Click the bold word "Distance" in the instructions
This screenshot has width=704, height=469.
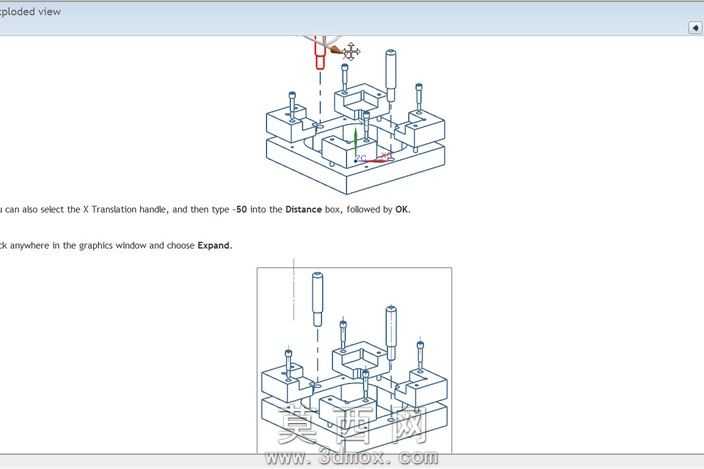click(304, 210)
